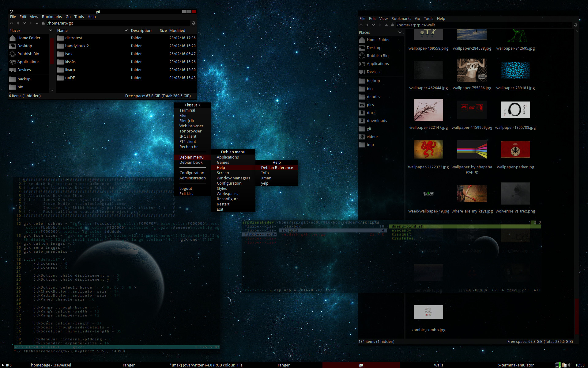Switch to x-terminal-emulator taskbar item
Screen dimensions: 588x368
point(516,365)
